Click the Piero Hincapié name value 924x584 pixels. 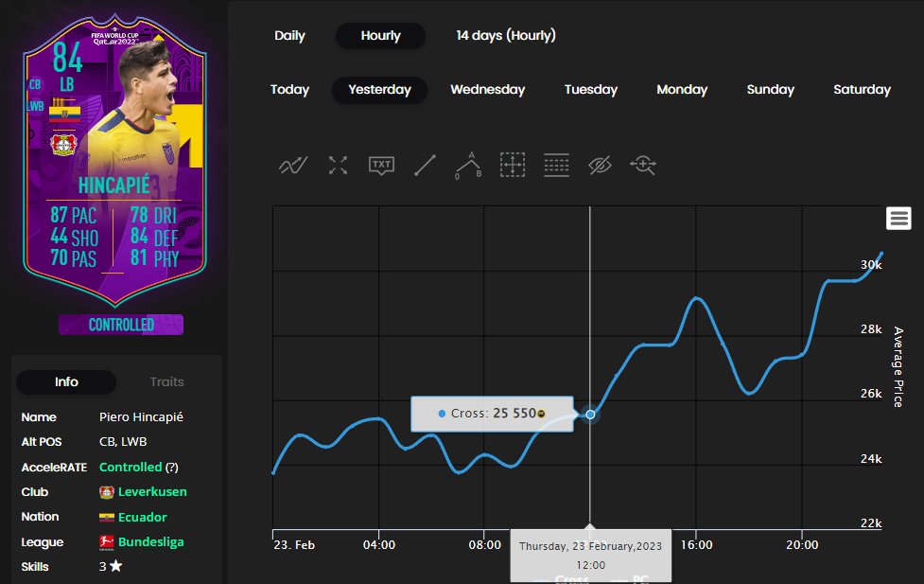[141, 417]
